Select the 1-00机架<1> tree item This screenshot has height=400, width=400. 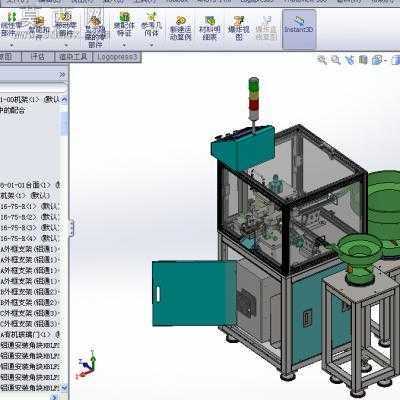pos(29,99)
